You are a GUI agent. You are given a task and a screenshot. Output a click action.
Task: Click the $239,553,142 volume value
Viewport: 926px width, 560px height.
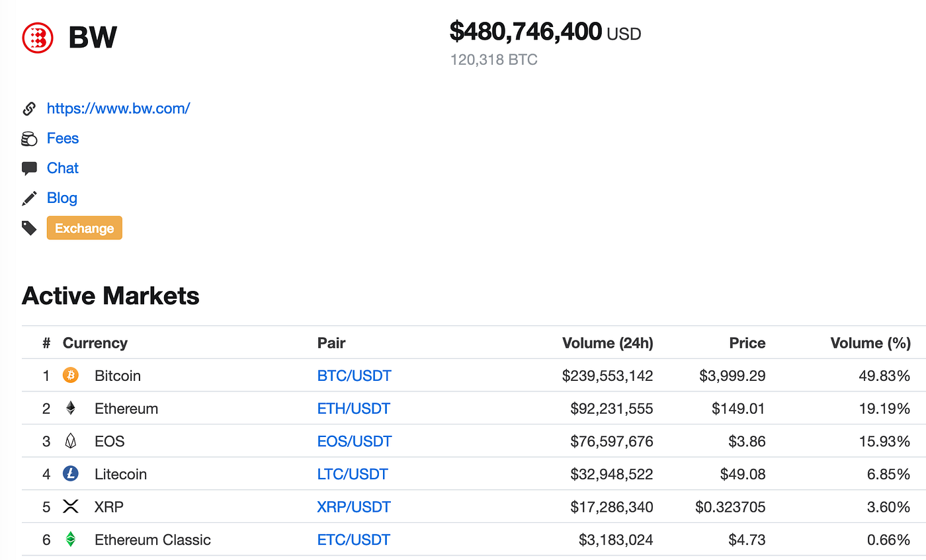pyautogui.click(x=608, y=376)
